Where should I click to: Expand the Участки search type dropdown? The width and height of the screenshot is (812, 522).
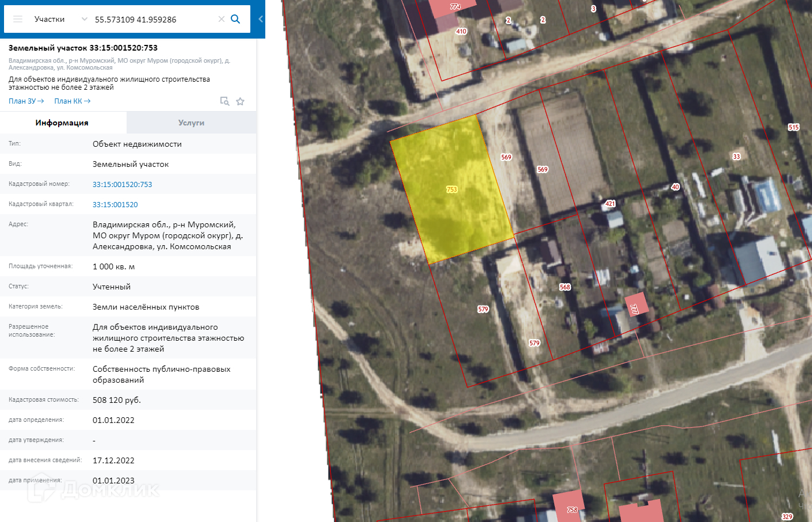(85, 19)
